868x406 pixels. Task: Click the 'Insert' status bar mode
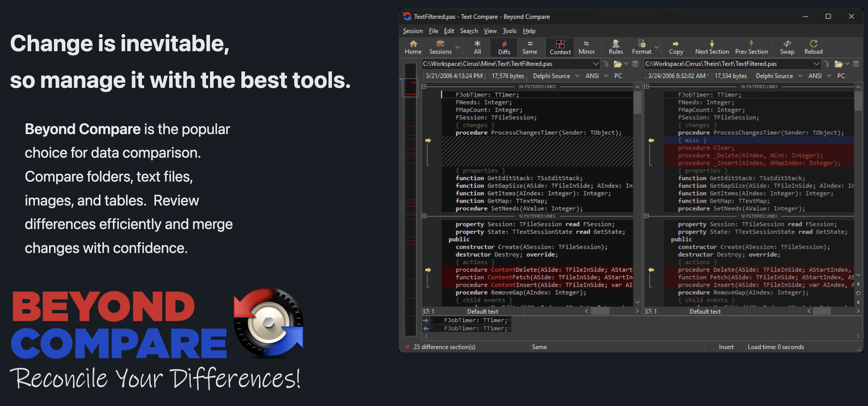pos(726,347)
